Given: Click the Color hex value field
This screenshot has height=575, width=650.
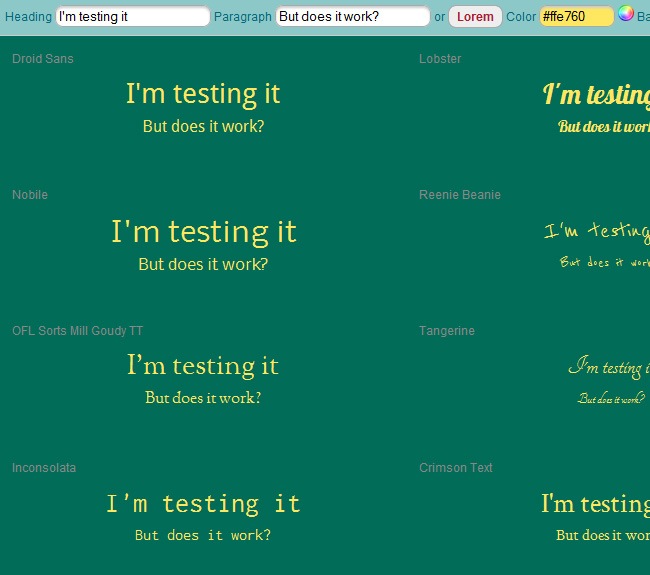Looking at the screenshot, I should (575, 17).
